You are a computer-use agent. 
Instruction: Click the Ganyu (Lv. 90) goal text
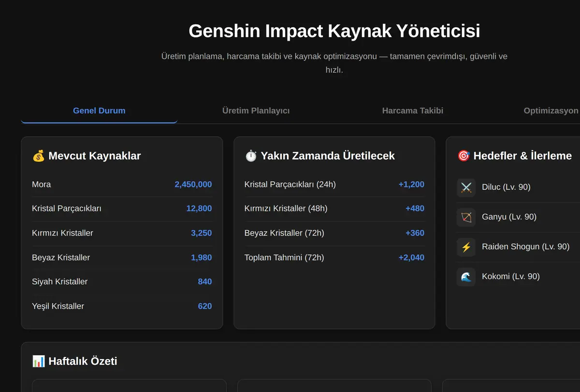click(x=509, y=217)
